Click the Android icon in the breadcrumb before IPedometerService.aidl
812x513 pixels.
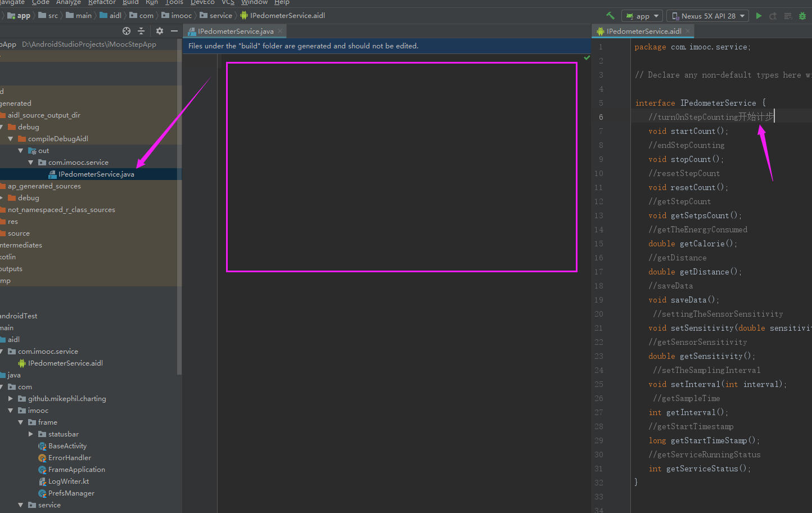click(x=244, y=16)
